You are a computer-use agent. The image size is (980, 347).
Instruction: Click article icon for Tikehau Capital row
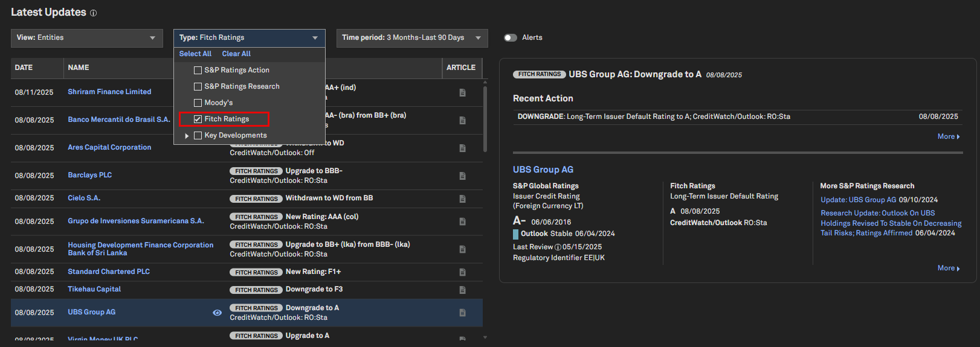click(x=462, y=290)
